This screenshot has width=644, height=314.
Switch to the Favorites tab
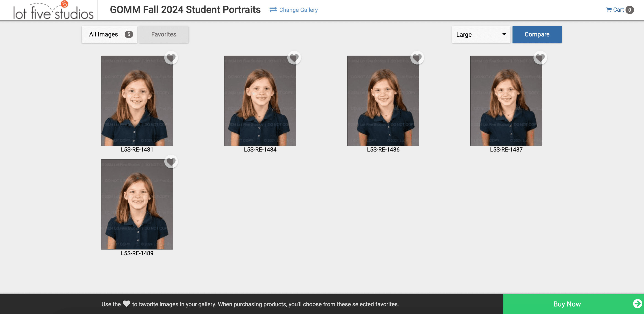tap(164, 34)
